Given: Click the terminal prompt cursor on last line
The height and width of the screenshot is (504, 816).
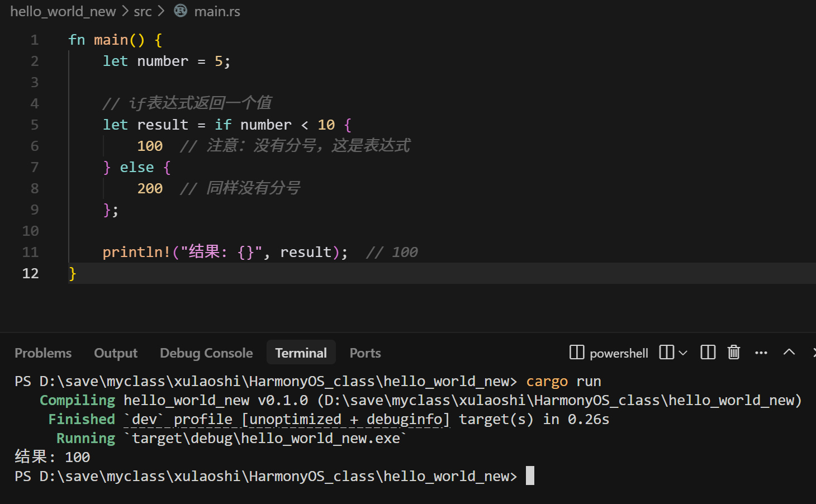Looking at the screenshot, I should (530, 476).
